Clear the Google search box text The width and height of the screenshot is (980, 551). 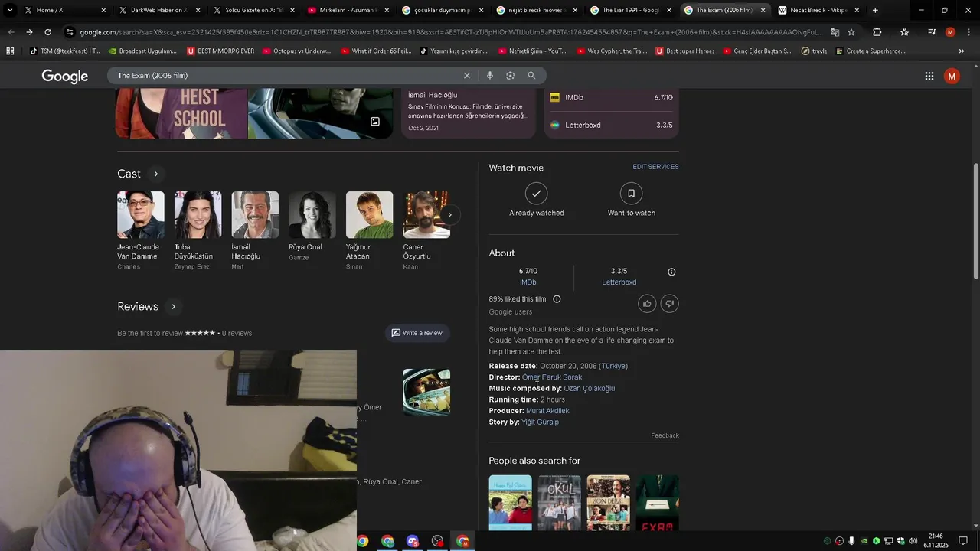pyautogui.click(x=466, y=76)
